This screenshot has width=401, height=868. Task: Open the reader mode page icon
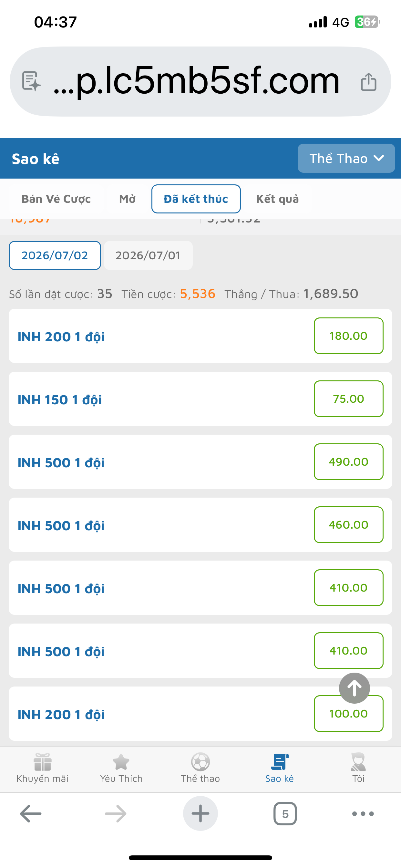point(31,81)
